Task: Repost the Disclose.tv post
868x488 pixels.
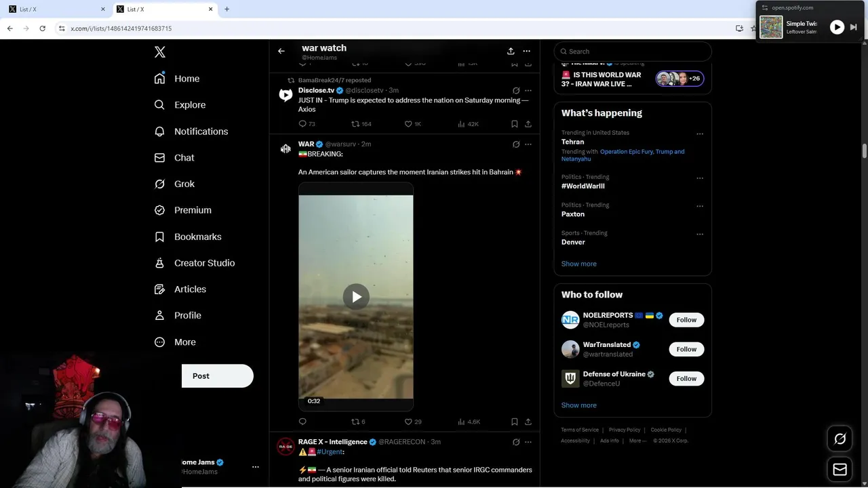Action: [361, 124]
